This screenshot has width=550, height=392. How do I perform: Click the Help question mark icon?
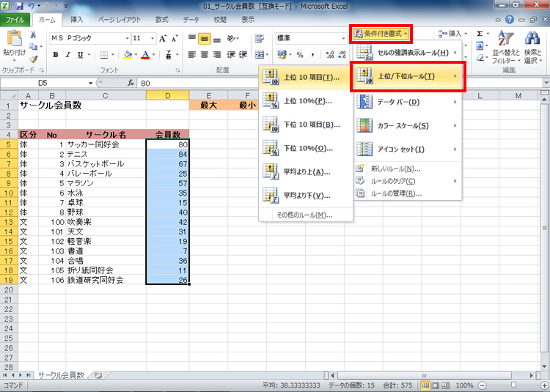click(x=510, y=20)
